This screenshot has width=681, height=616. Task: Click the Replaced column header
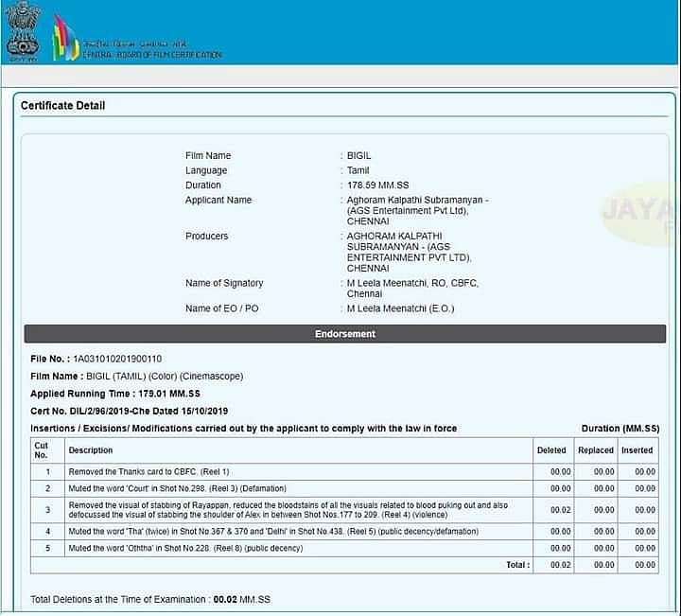596,450
